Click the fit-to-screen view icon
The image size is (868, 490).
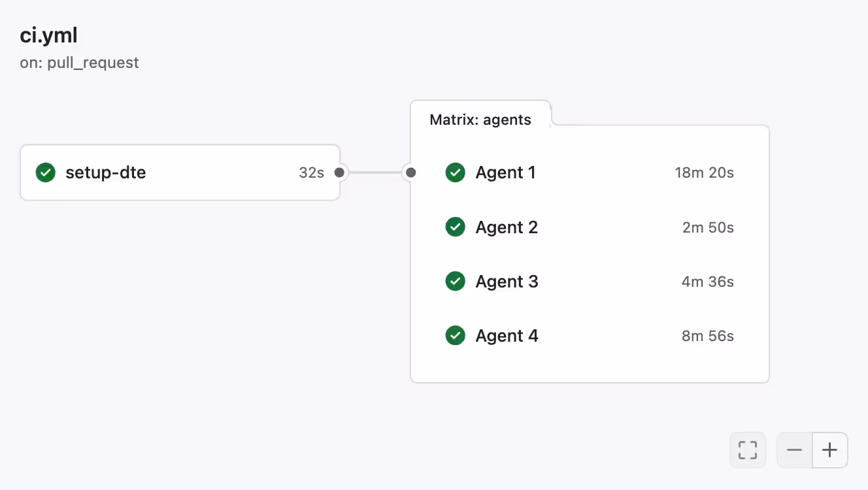point(748,449)
